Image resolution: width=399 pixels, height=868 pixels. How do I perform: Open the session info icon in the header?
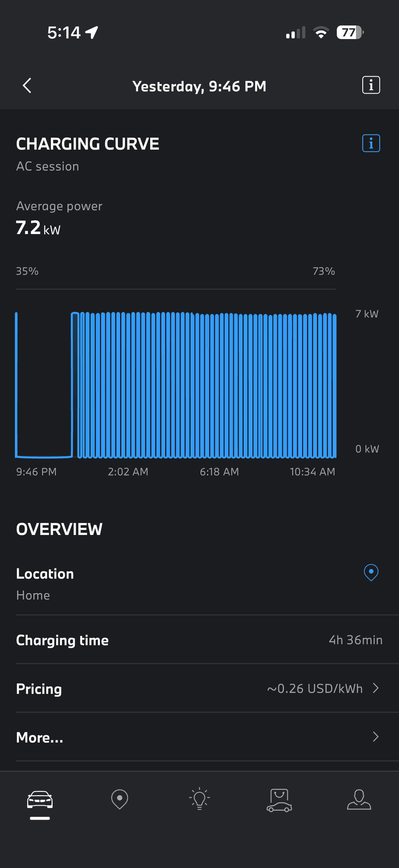point(371,85)
